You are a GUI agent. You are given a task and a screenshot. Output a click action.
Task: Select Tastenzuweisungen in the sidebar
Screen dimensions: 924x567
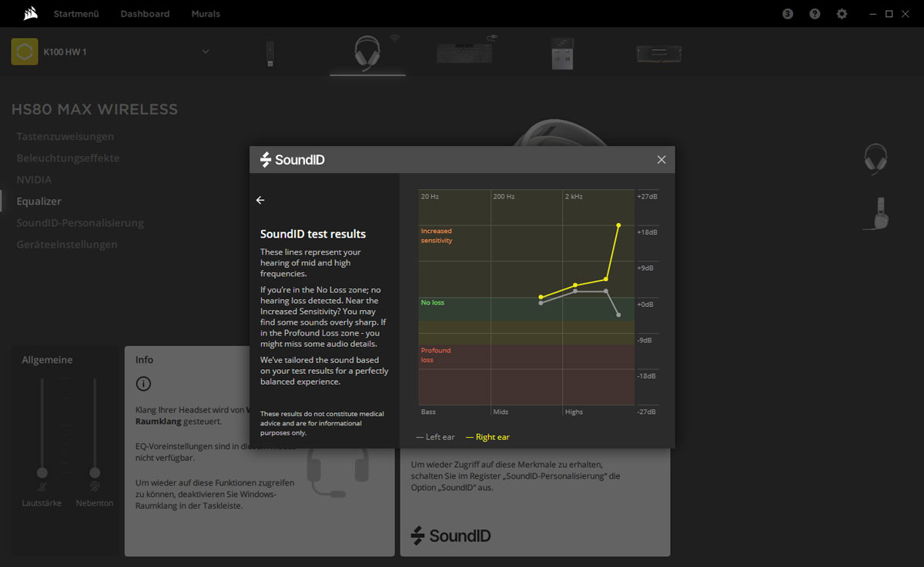point(65,136)
